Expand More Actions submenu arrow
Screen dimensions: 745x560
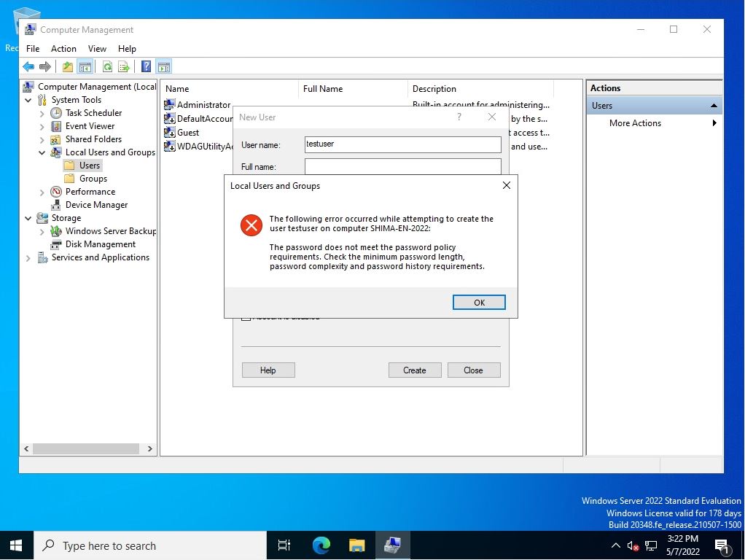714,123
